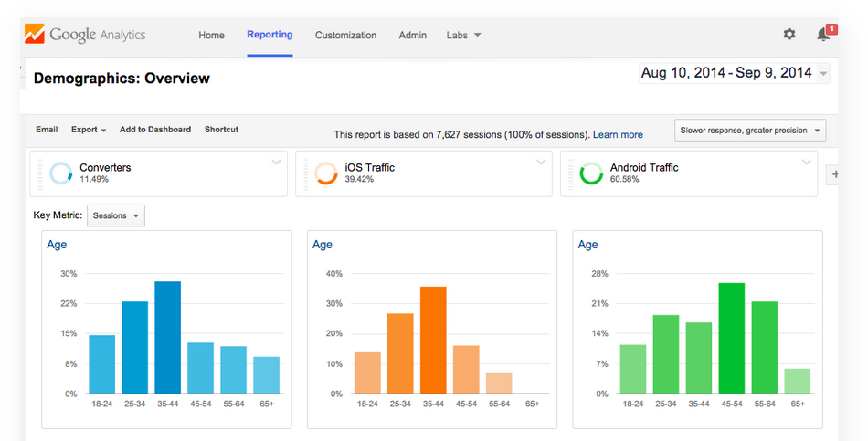Open the notifications bell icon

823,35
